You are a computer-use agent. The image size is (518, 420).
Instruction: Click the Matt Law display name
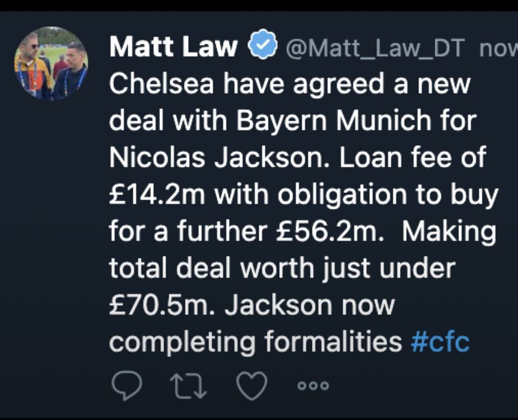(x=174, y=46)
